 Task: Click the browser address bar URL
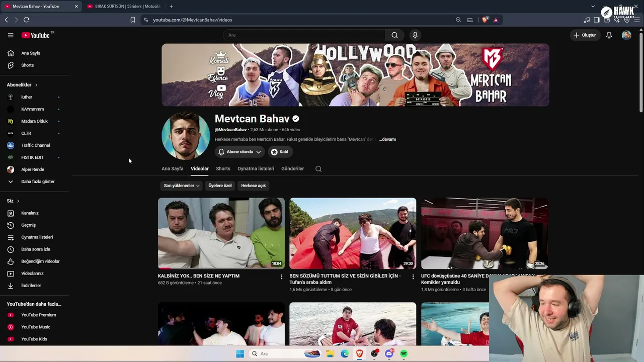tap(192, 20)
